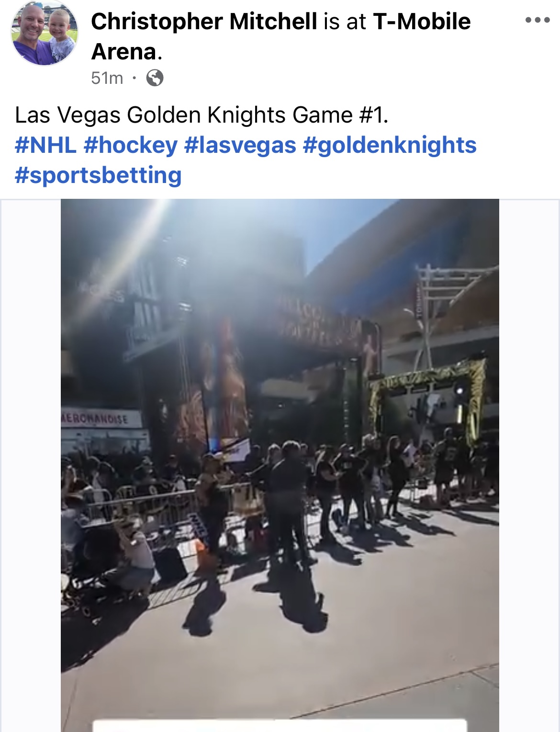Tap the golden arch frame in the video
Viewport: 560px width, 732px height.
pos(427,398)
